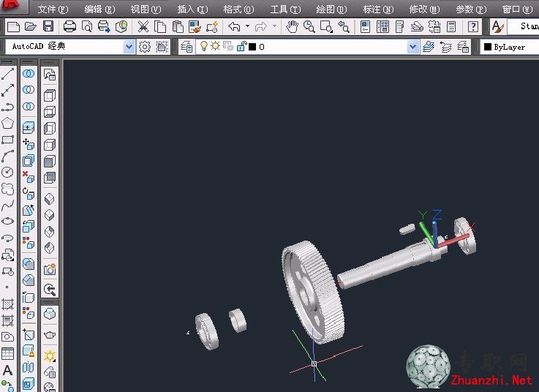Image resolution: width=539 pixels, height=392 pixels.
Task: Cut selection with scissors icon
Action: pos(143,26)
